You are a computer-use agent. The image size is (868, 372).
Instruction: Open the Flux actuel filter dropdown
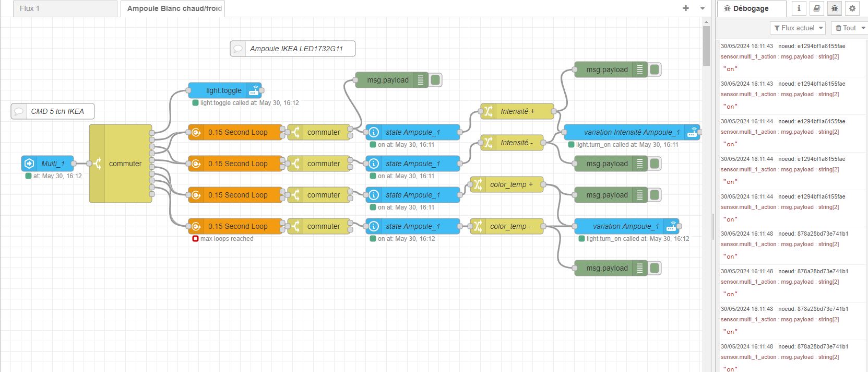[797, 28]
